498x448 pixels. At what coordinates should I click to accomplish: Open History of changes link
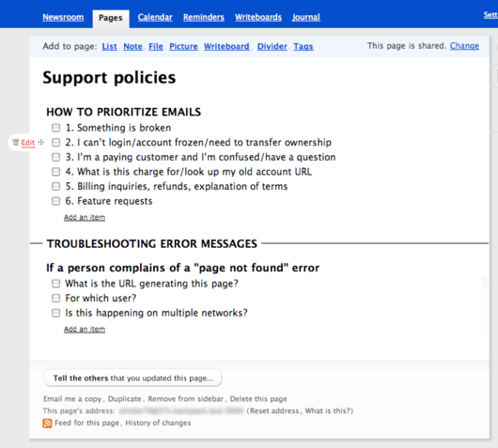(x=158, y=423)
